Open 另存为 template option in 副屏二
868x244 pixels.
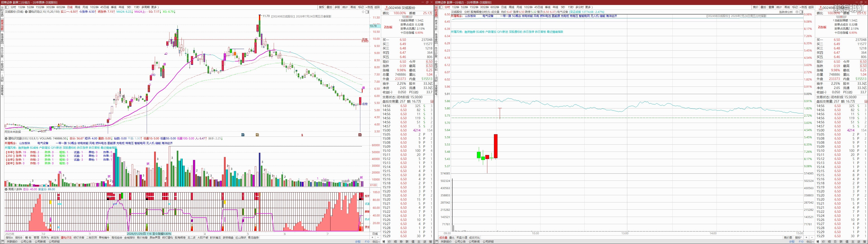[45, 238]
